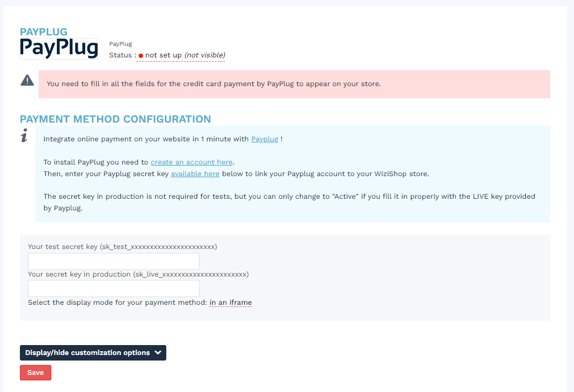This screenshot has width=574, height=392.
Task: Follow the 'create an account here' link
Action: [192, 162]
